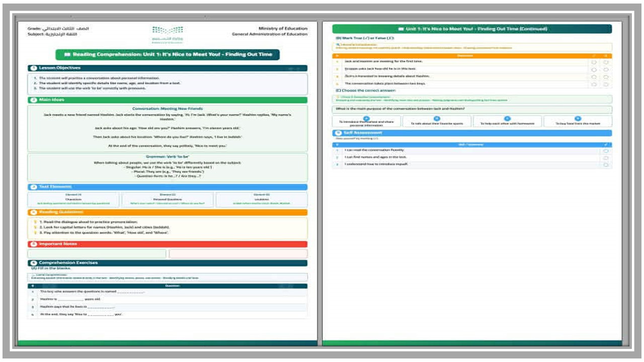The height and width of the screenshot is (362, 644).
Task: Click the 'Grammar: Verb to be' heading
Action: pos(167,157)
